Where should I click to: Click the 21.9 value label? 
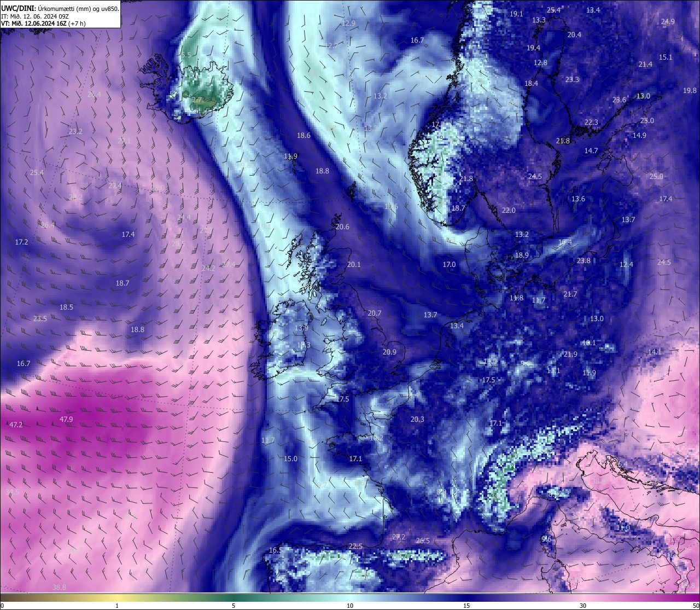[x=570, y=355]
